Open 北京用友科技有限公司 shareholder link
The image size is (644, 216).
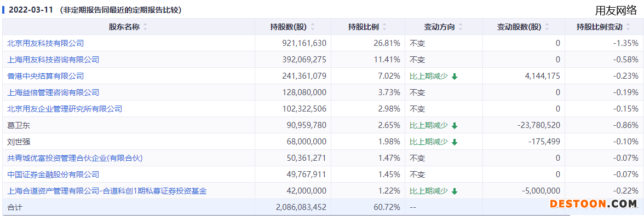[45, 43]
